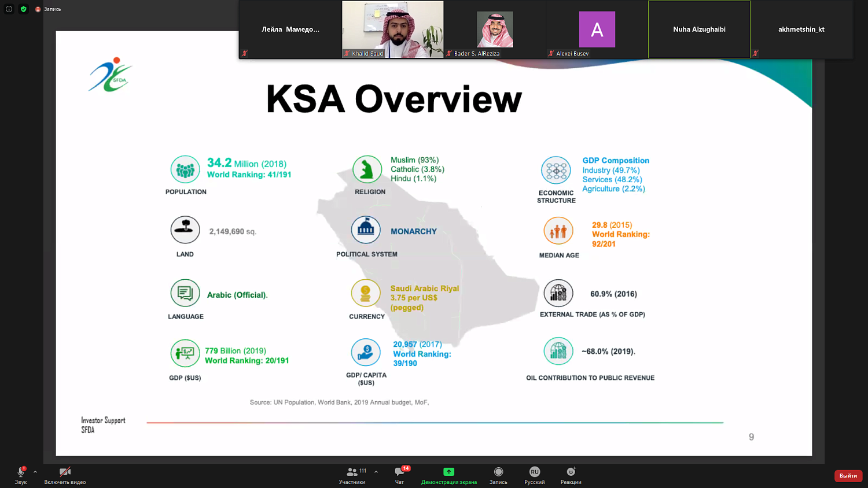Image resolution: width=868 pixels, height=488 pixels.
Task: Click the GDP ($US) icon on slide
Action: (185, 353)
